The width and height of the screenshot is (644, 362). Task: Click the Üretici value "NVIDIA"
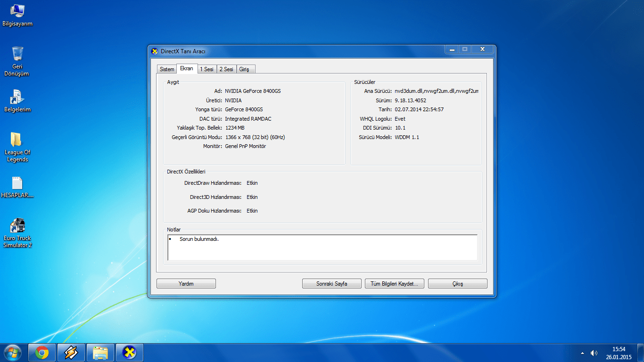coord(233,100)
